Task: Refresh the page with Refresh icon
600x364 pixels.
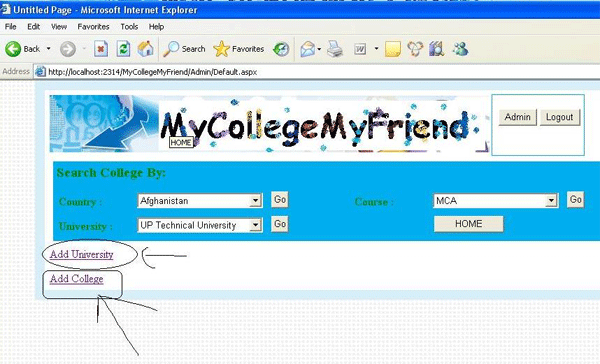Action: (x=123, y=49)
